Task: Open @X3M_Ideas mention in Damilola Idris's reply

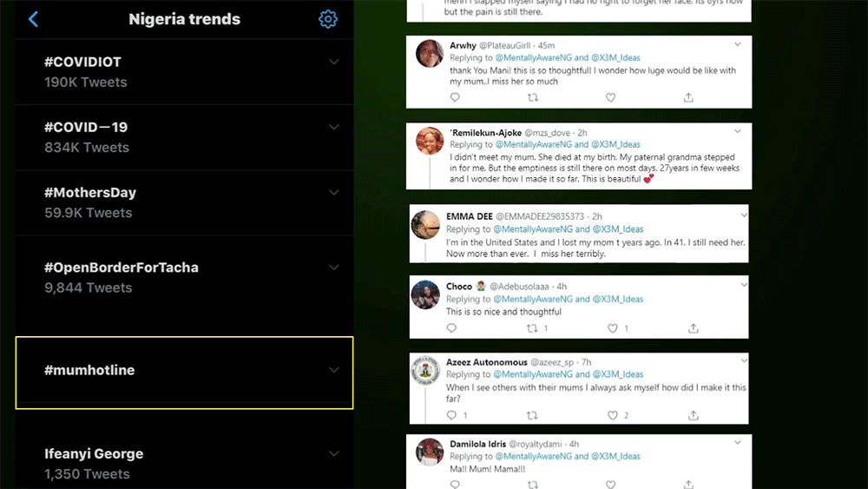Action: 615,456
